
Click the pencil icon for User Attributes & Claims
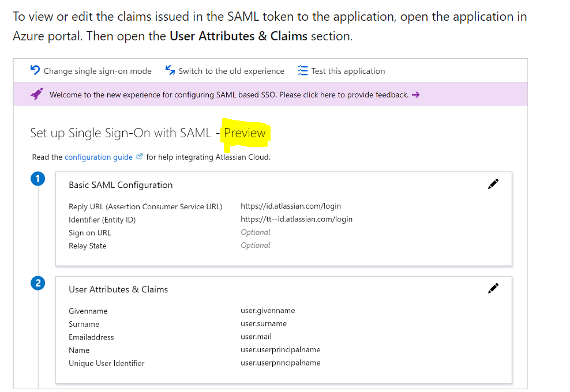click(x=493, y=288)
